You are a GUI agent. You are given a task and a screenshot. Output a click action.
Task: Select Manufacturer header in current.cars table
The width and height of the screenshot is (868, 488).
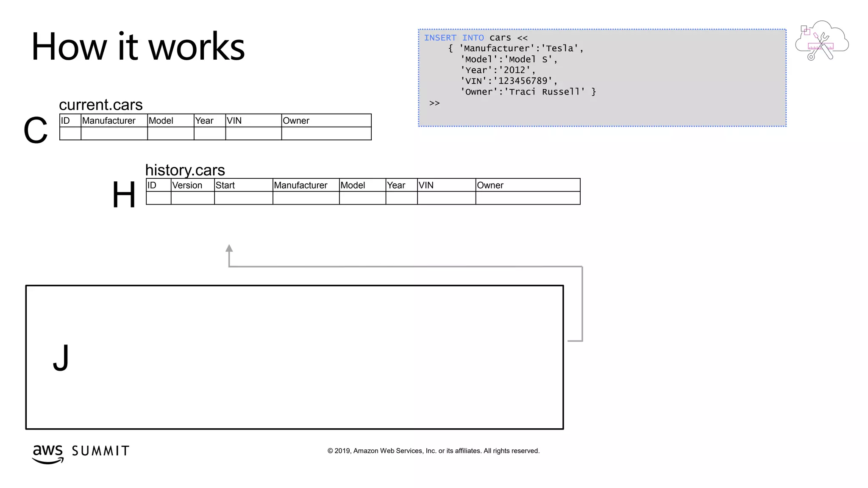pyautogui.click(x=109, y=121)
